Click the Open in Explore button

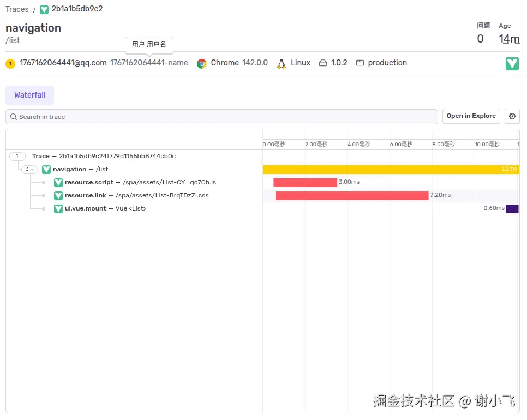(471, 116)
